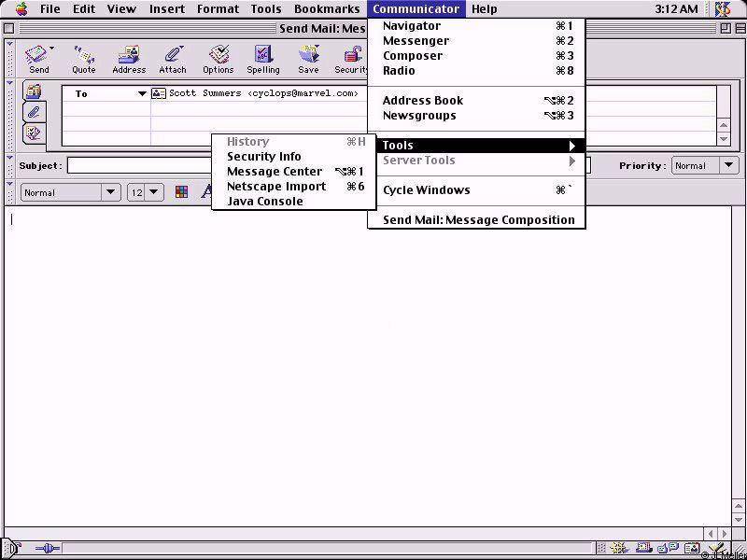Open the Newsgroups speech-bubbles icon in the component bar
This screenshot has height=560, width=747.
click(668, 548)
